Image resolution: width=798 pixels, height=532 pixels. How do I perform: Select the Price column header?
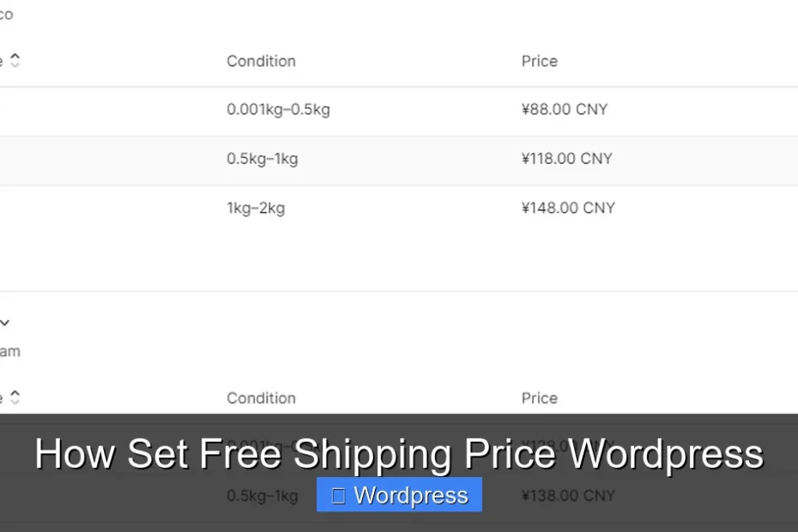[539, 61]
